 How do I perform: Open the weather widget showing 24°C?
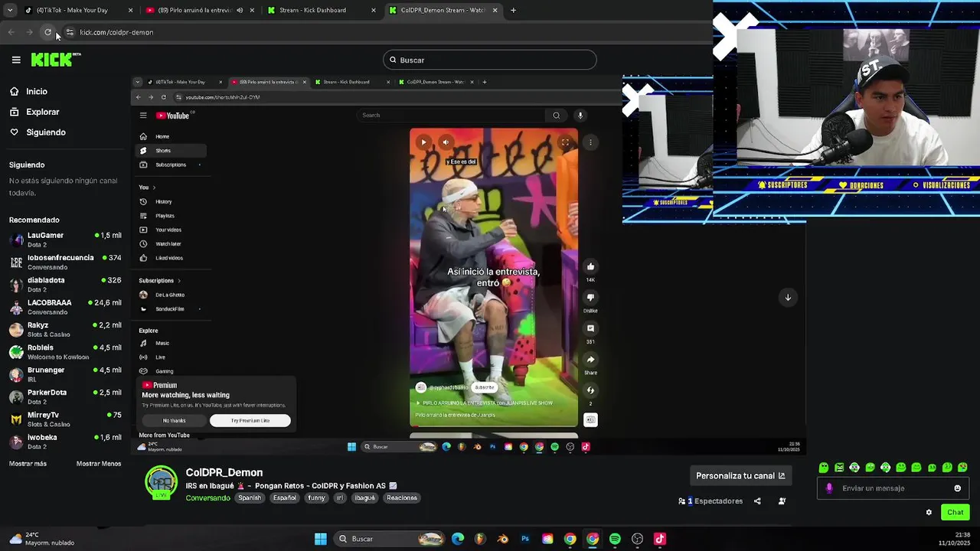point(42,539)
